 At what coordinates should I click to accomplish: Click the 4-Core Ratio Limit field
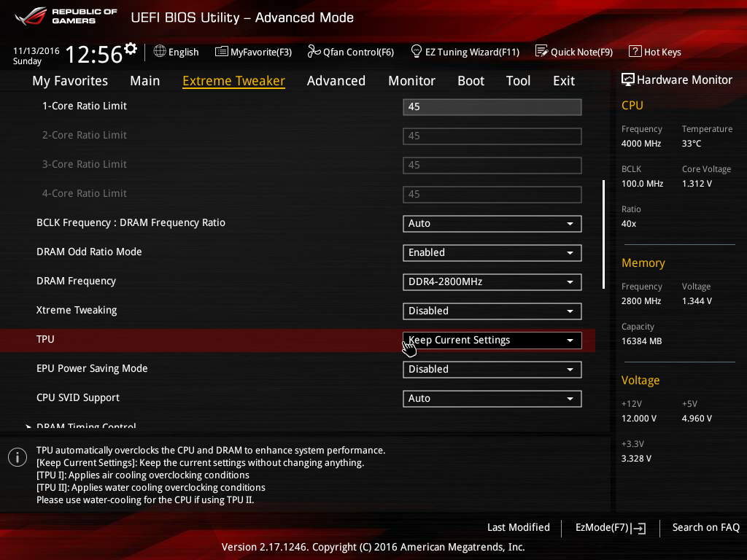(x=492, y=194)
